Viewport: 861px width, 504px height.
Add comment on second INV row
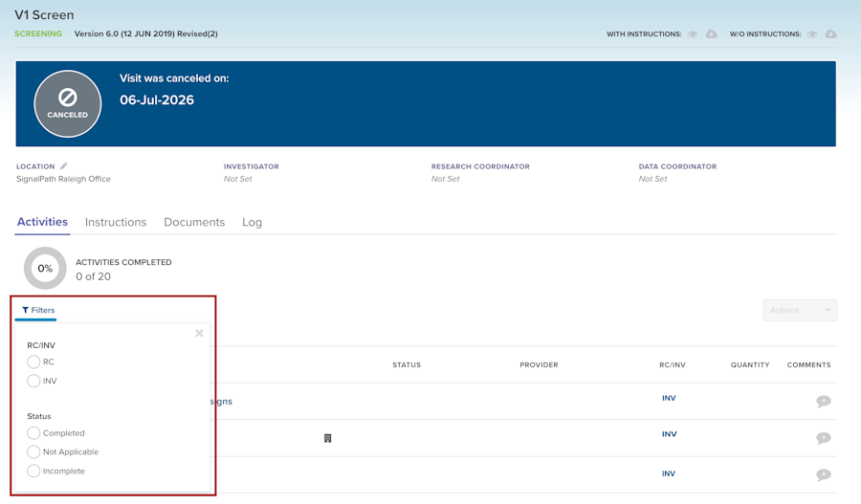click(823, 438)
